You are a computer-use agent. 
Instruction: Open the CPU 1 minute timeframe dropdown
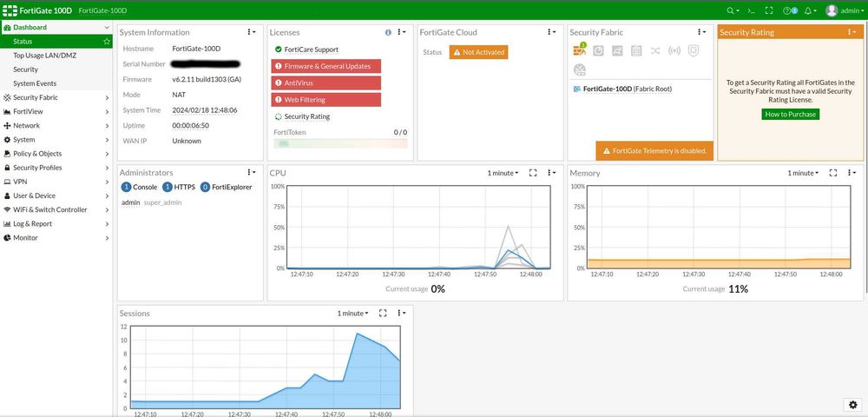click(x=503, y=173)
